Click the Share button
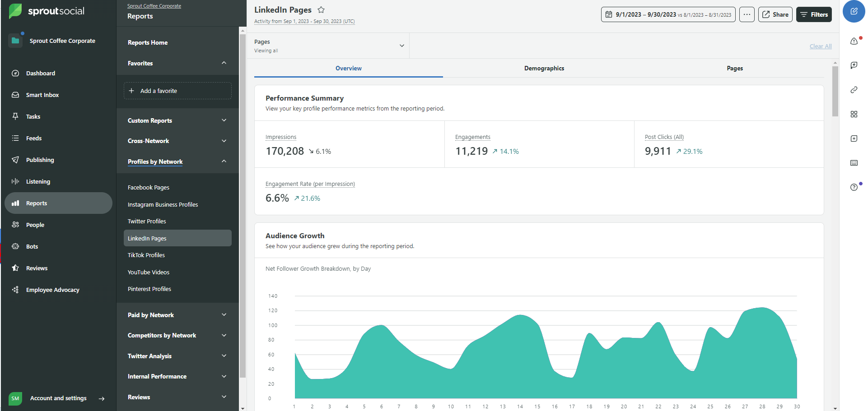 775,14
